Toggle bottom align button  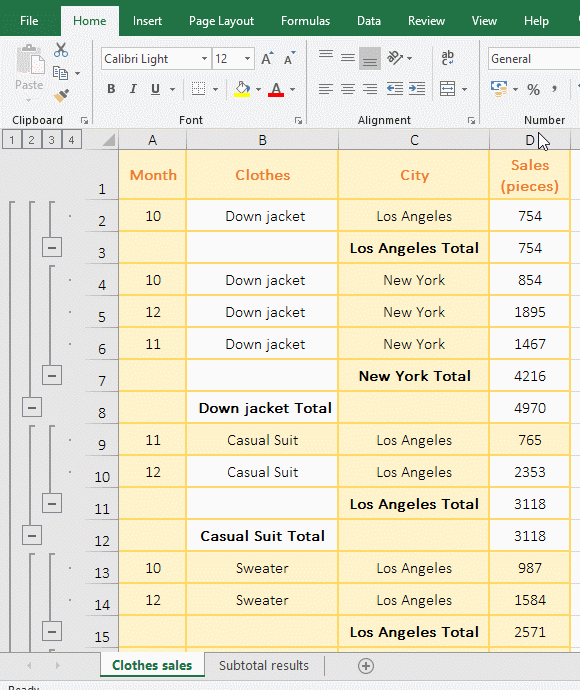point(370,59)
